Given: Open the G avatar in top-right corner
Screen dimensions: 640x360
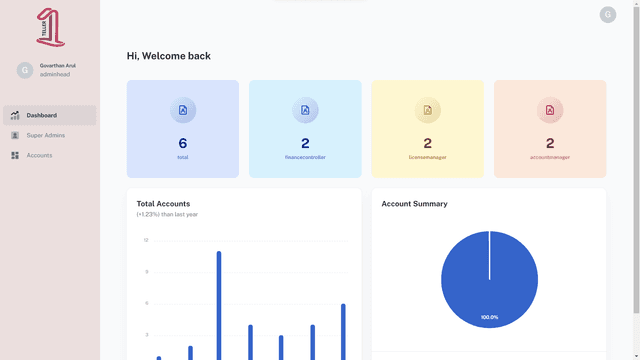Looking at the screenshot, I should pyautogui.click(x=607, y=15).
